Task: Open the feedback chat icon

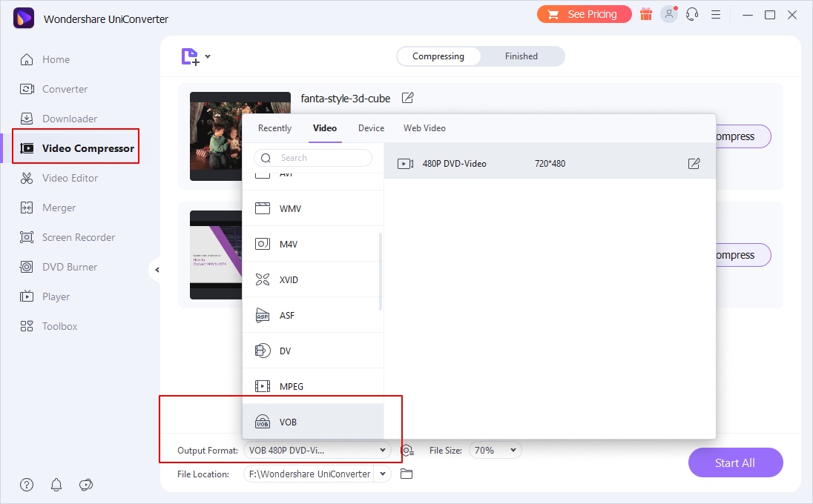Action: 85,485
